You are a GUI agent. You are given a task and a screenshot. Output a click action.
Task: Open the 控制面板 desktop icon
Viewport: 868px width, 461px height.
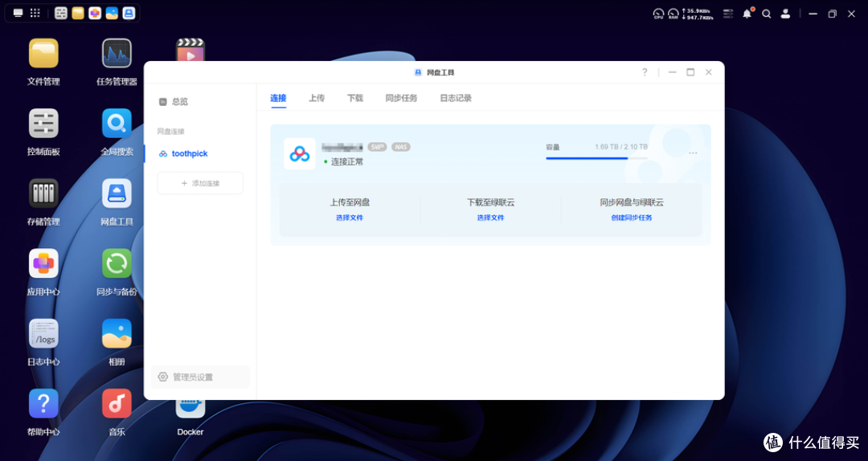tap(43, 124)
